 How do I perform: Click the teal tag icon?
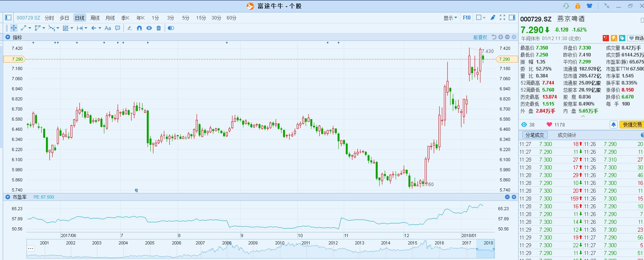[x=622, y=38]
